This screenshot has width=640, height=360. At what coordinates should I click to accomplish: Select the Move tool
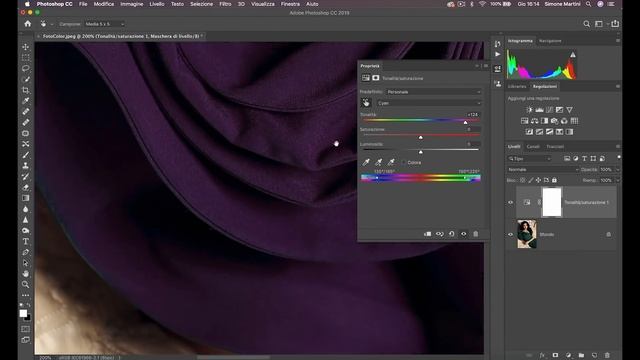(x=25, y=47)
